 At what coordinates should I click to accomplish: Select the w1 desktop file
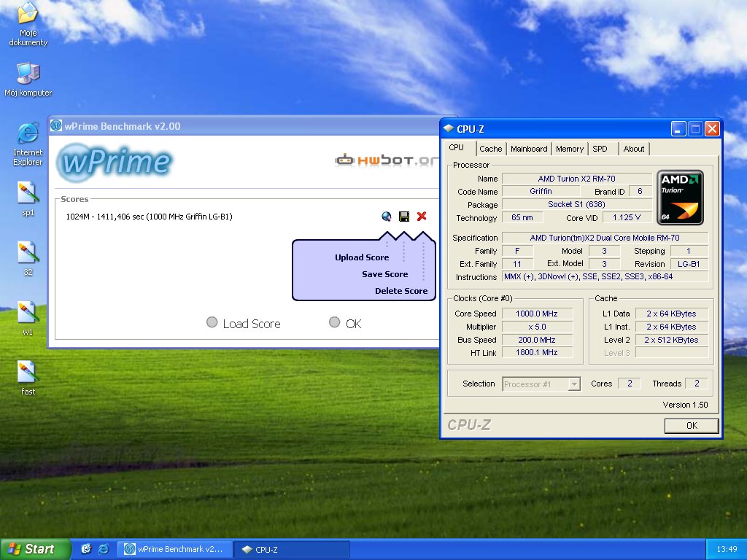point(28,318)
